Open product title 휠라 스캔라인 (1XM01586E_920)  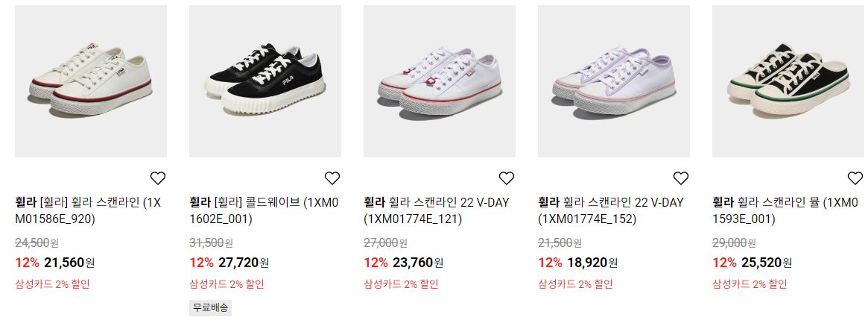(88, 210)
